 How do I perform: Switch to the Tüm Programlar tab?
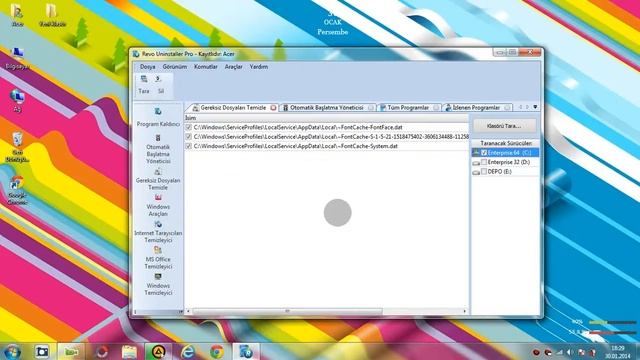[x=408, y=108]
